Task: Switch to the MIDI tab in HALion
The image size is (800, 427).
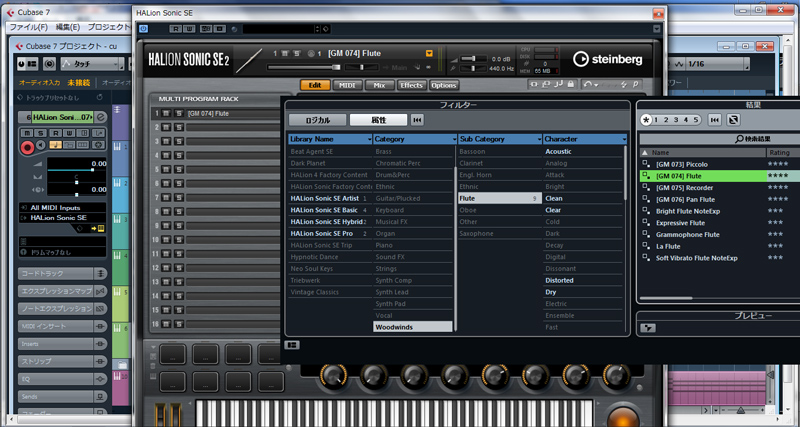Action: [347, 85]
